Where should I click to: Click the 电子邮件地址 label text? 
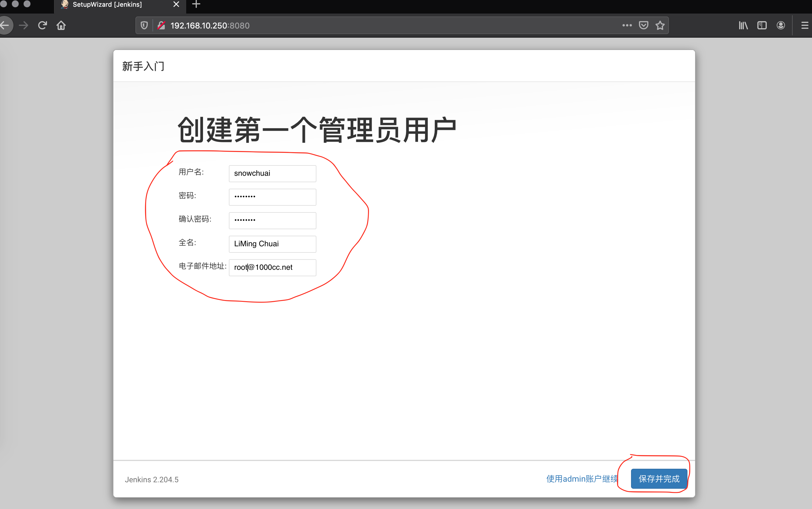[203, 266]
